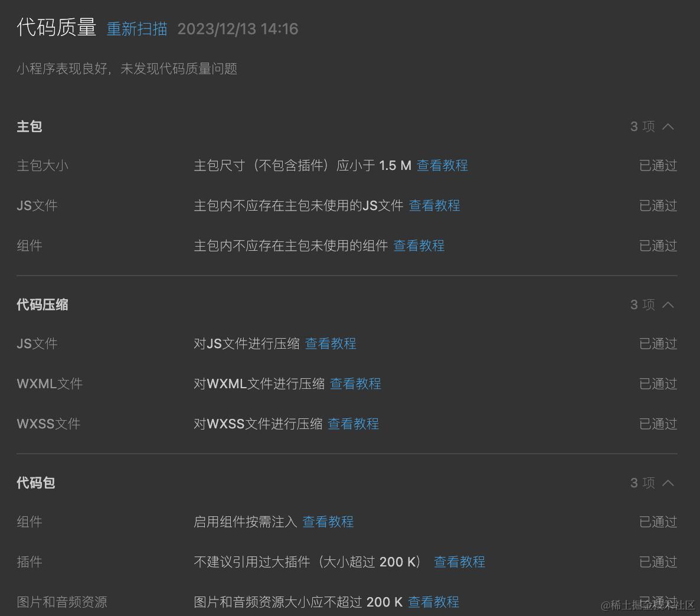The width and height of the screenshot is (700, 616).
Task: Select the 代码包 section header
Action: coord(35,483)
